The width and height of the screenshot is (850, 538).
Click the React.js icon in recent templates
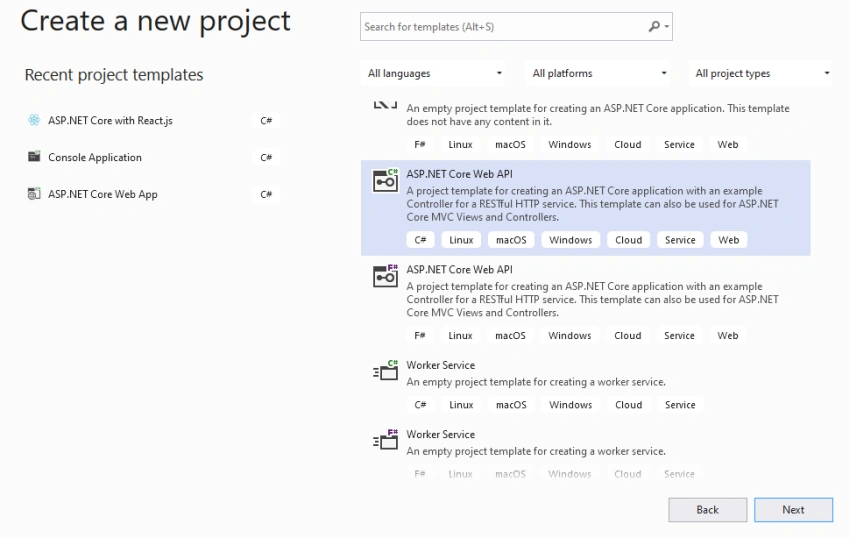click(x=34, y=120)
